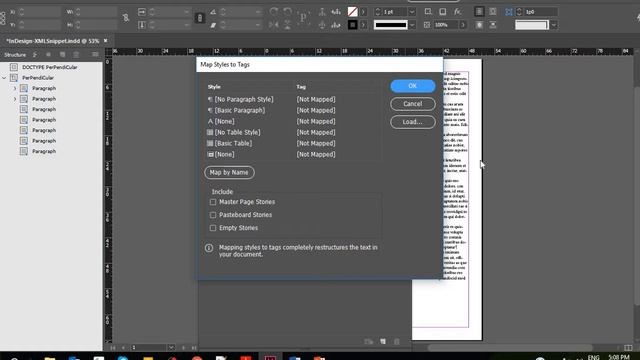The height and width of the screenshot is (360, 640).
Task: Select the PerPendiCular root element
Action: point(38,78)
